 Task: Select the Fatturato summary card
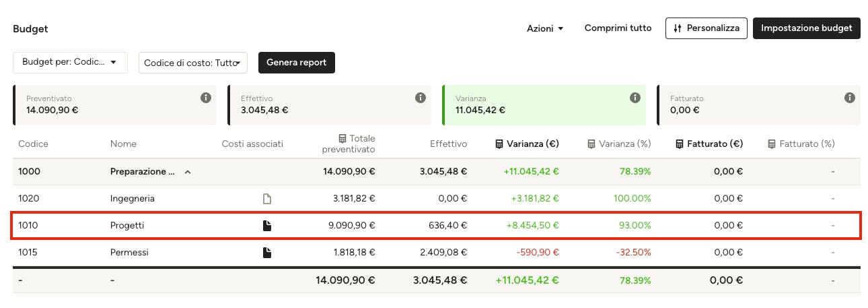point(758,105)
